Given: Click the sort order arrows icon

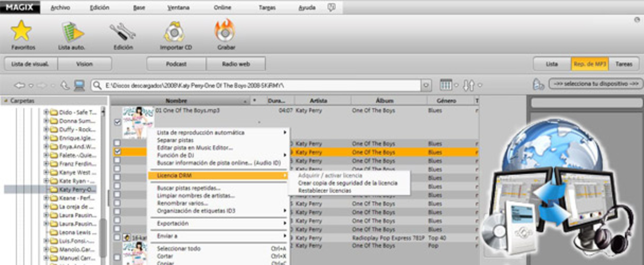Looking at the screenshot, I should coord(469,85).
